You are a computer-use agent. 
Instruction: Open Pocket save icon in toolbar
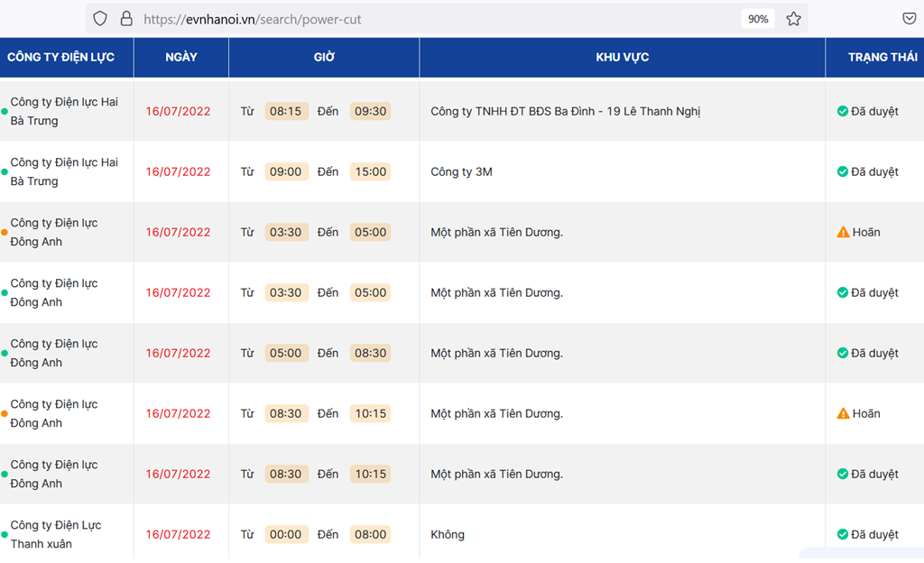pyautogui.click(x=910, y=19)
